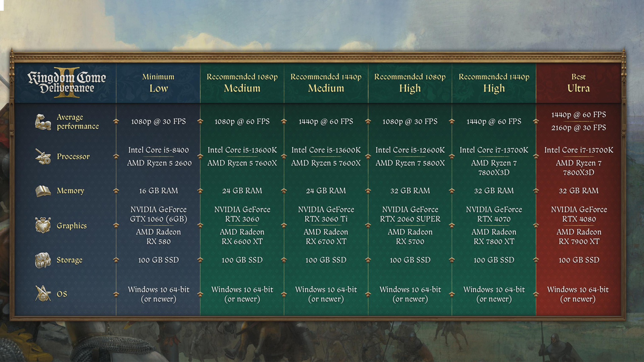644x362 pixels.
Task: Click Intel Core i5-12600K text
Action: pyautogui.click(x=410, y=150)
